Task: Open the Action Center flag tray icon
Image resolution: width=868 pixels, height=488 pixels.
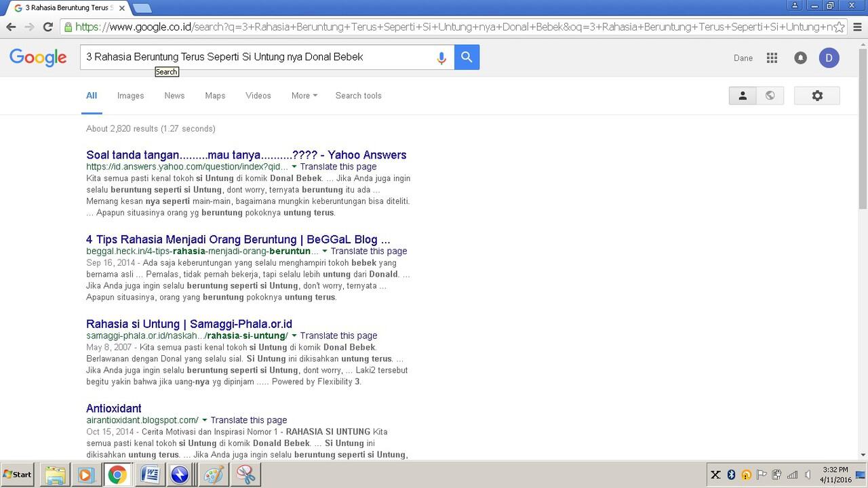Action: pos(762,475)
